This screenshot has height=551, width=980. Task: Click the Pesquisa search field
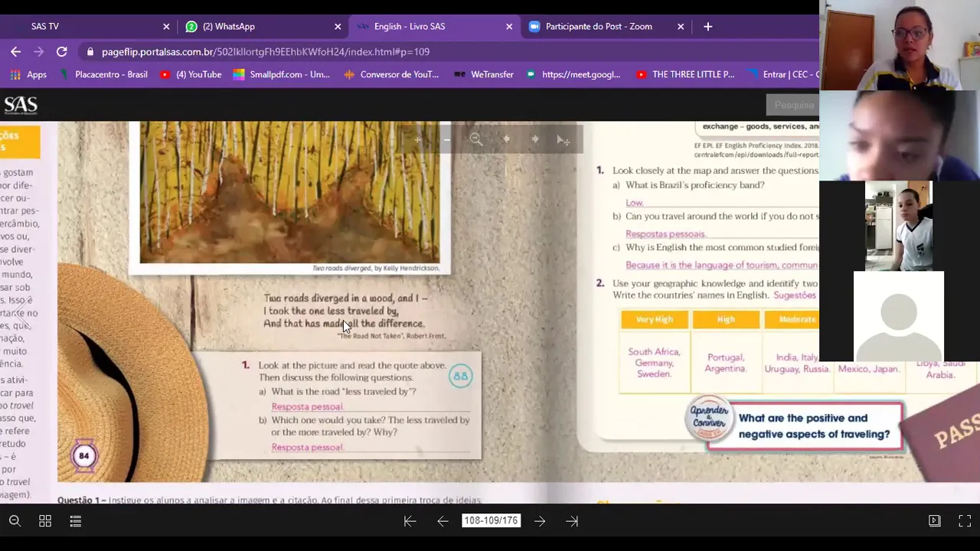pos(792,105)
